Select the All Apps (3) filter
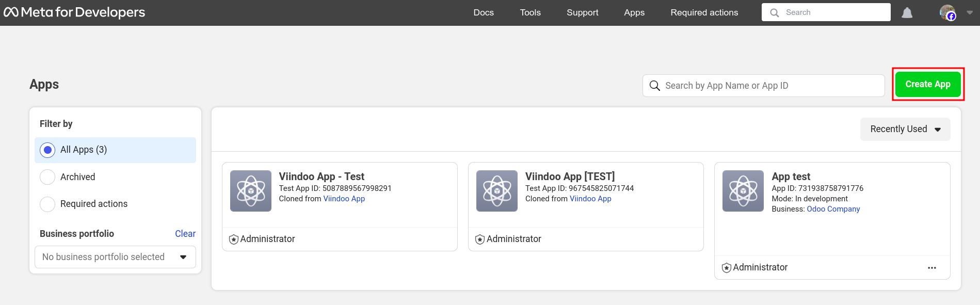The image size is (980, 305). point(115,150)
